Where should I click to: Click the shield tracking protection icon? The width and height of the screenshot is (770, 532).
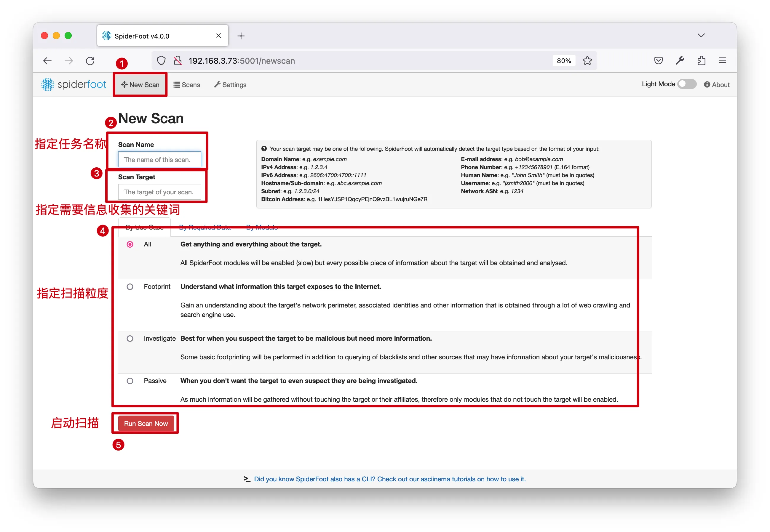point(161,61)
